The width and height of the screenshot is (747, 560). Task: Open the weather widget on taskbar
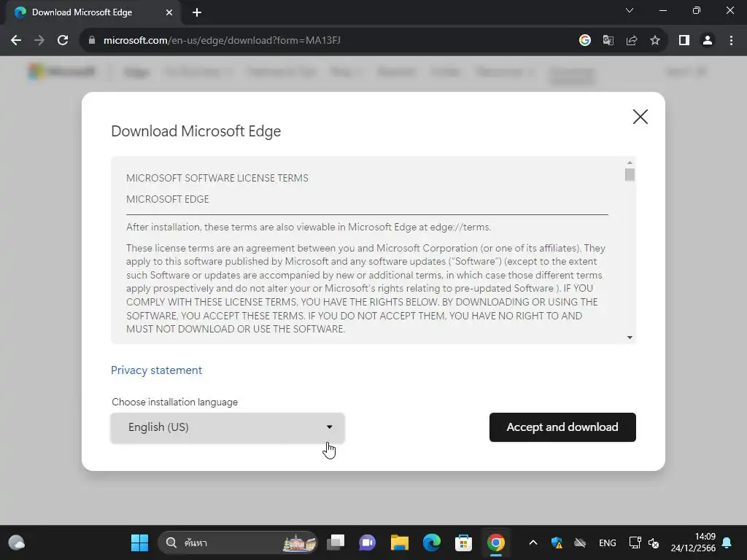click(17, 542)
